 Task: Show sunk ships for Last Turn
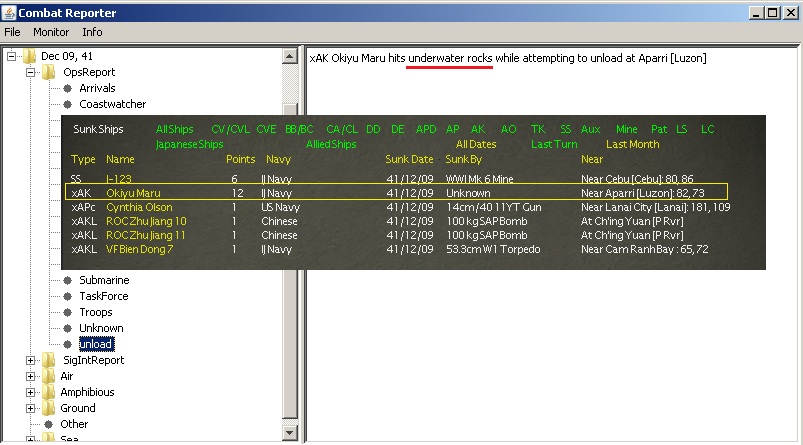(554, 144)
